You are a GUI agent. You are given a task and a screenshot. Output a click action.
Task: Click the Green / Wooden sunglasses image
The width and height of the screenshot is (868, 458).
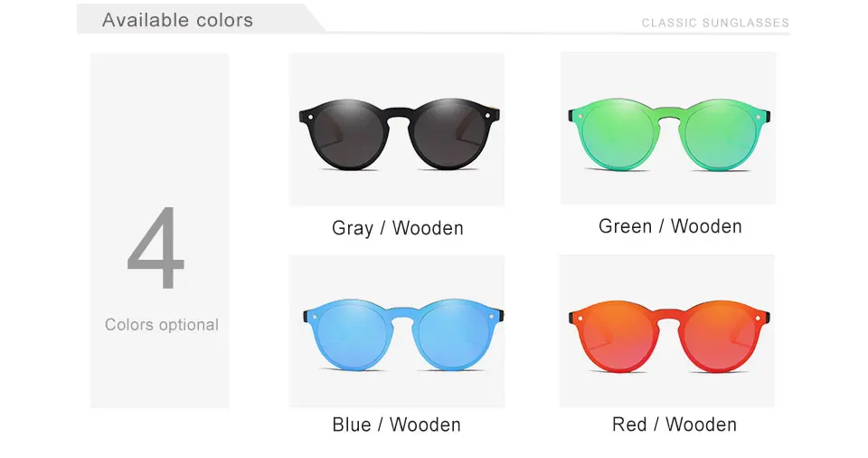(668, 129)
